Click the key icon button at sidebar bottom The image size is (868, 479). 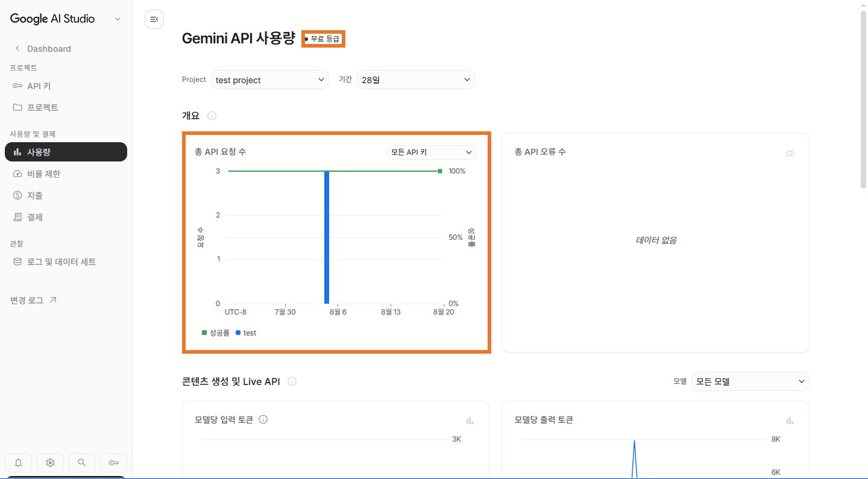tap(113, 463)
